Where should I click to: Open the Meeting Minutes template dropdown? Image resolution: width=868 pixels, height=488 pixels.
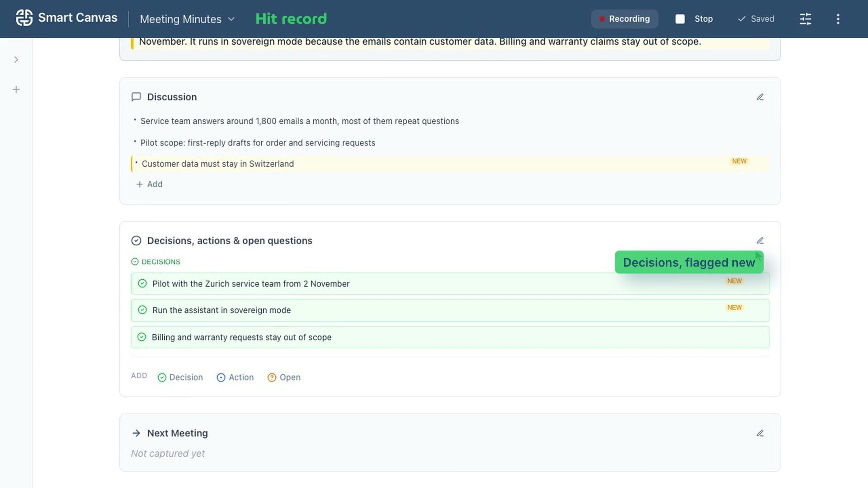(x=187, y=19)
